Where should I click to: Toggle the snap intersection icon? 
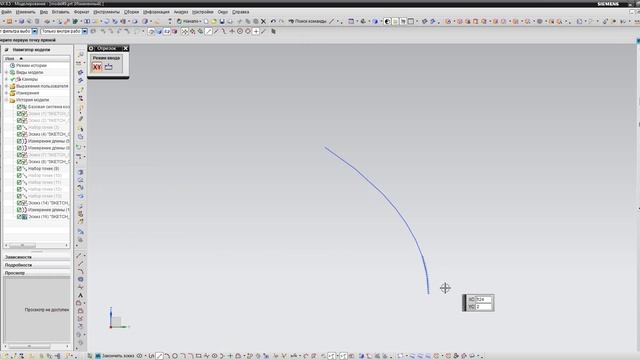point(232,31)
